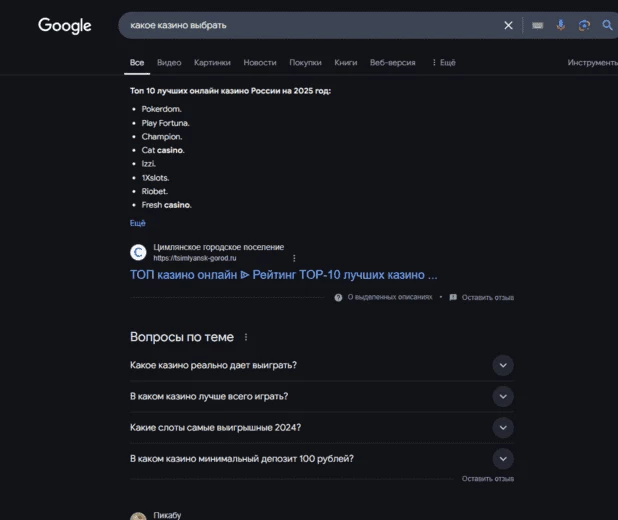The height and width of the screenshot is (520, 618).
Task: Click Izzi list item text
Action: [x=149, y=164]
